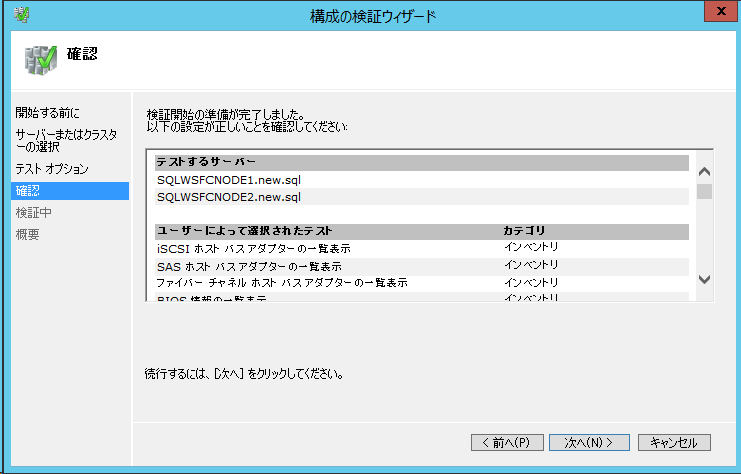This screenshot has height=474, width=741.
Task: Go to サーバーまたはクラスターの選択 step
Action: tap(65, 140)
